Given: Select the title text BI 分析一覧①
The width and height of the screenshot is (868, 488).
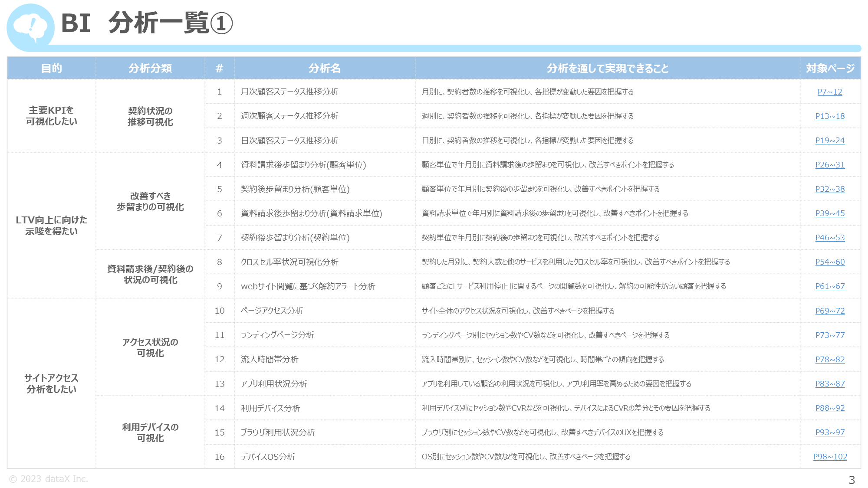Looking at the screenshot, I should (x=147, y=23).
